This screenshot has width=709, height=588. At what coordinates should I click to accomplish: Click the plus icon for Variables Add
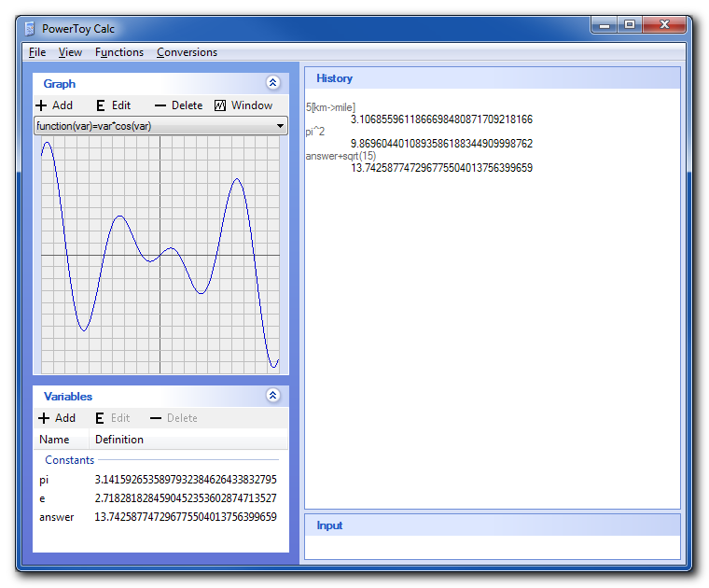tap(44, 418)
